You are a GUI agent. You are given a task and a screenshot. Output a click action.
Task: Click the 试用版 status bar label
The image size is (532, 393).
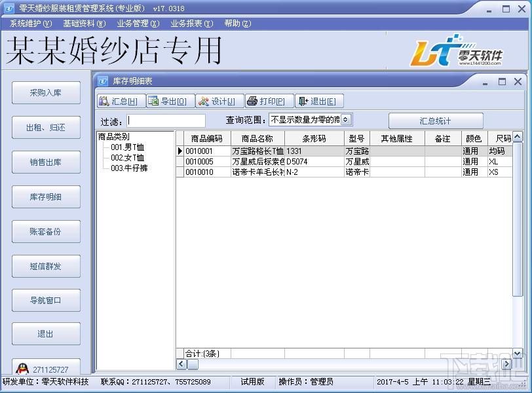tap(252, 382)
